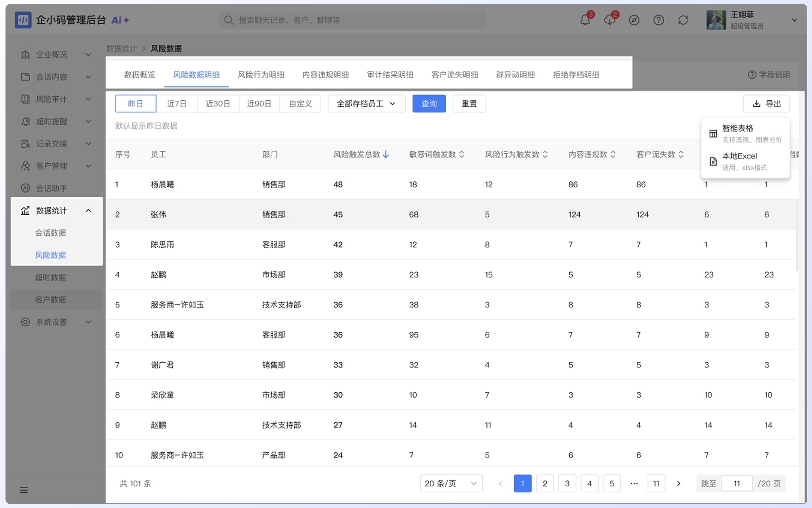Open the notifications bell icon
The width and height of the screenshot is (812, 508).
(x=585, y=20)
